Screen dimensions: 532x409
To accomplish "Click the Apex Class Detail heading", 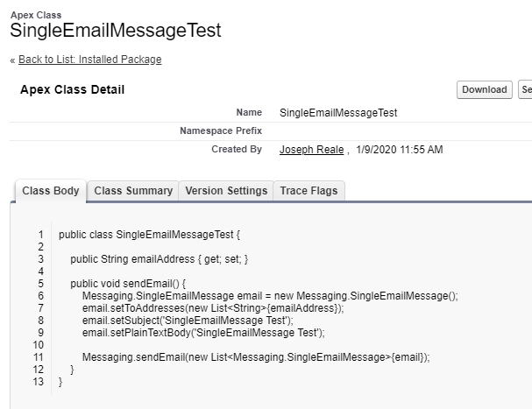I will click(72, 89).
